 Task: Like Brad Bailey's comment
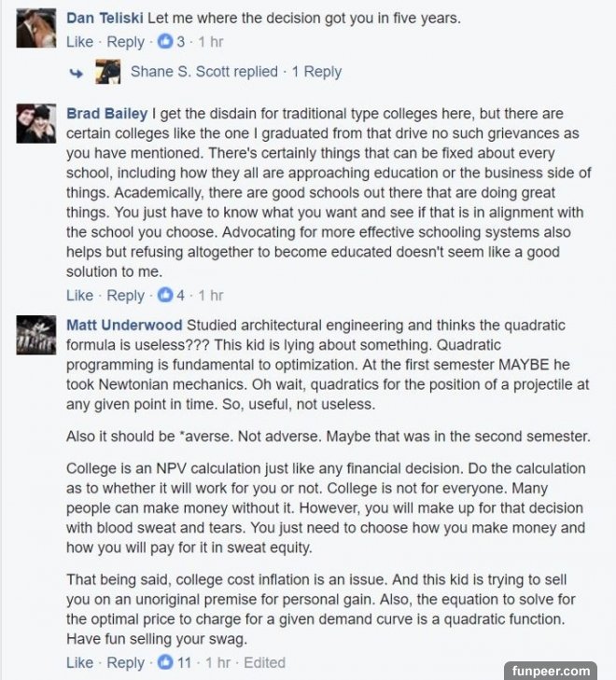[x=80, y=296]
